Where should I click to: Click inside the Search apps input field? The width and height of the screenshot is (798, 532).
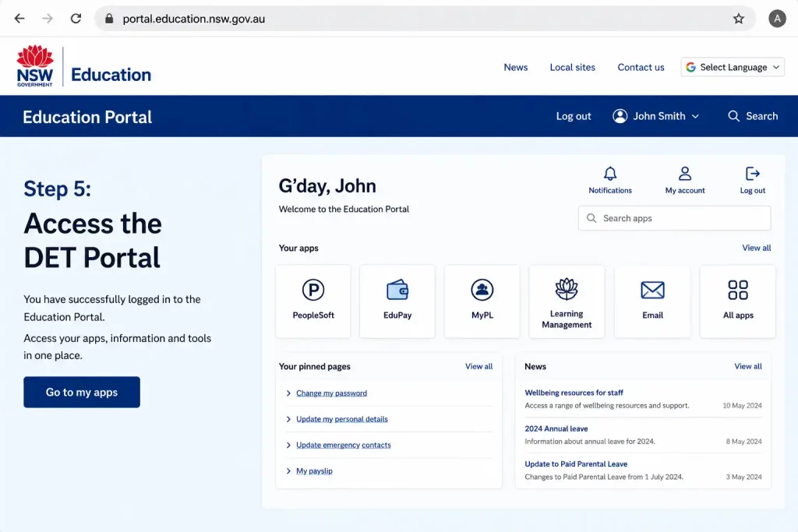674,218
